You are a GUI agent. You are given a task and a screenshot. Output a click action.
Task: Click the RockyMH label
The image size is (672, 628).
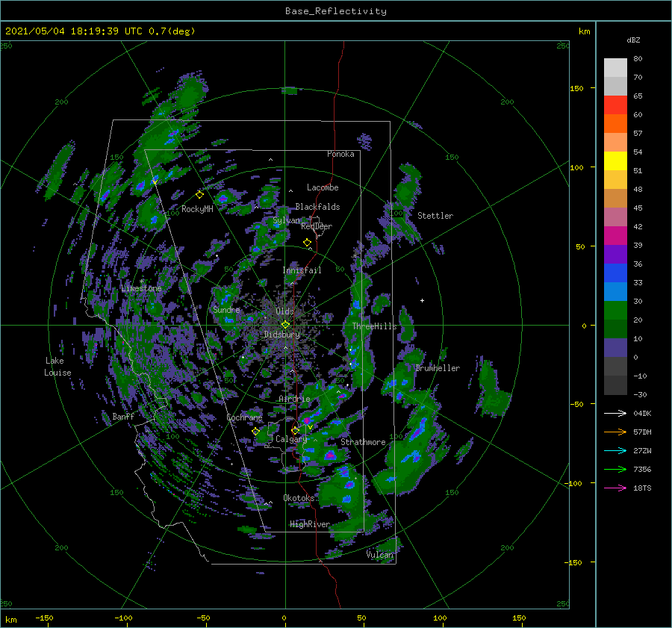[197, 209]
